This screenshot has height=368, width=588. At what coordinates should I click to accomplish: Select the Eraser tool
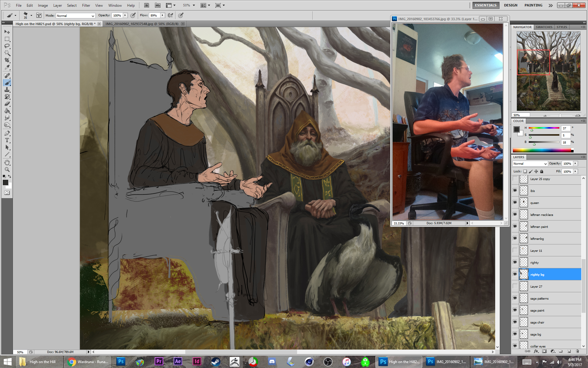tap(7, 104)
